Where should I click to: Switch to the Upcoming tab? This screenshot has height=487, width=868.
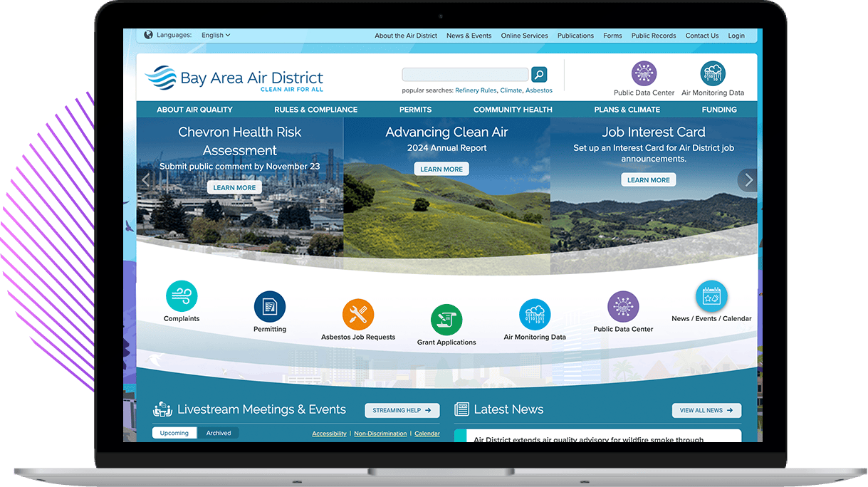coord(174,433)
